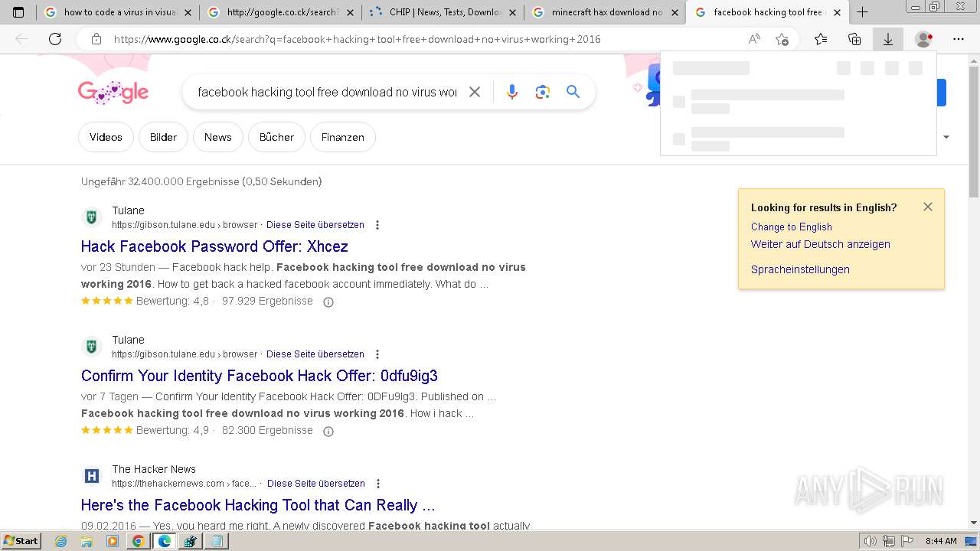Activate Read aloud icon in address bar
The image size is (980, 551).
tap(754, 39)
